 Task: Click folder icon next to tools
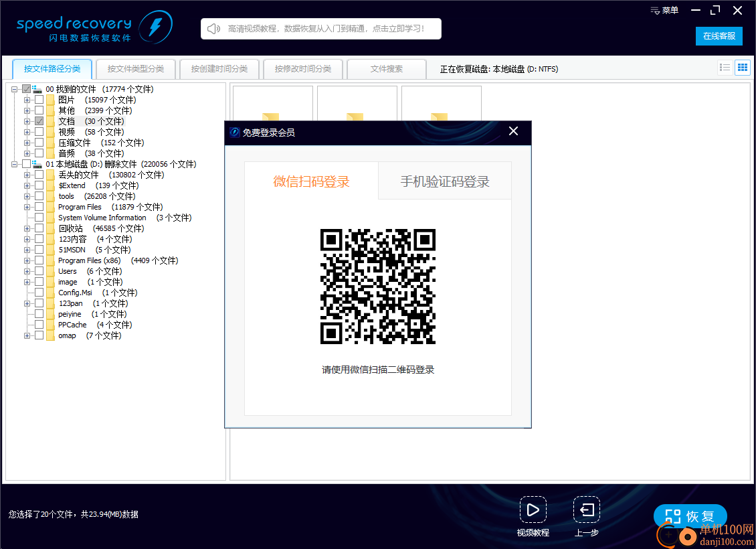pos(51,196)
